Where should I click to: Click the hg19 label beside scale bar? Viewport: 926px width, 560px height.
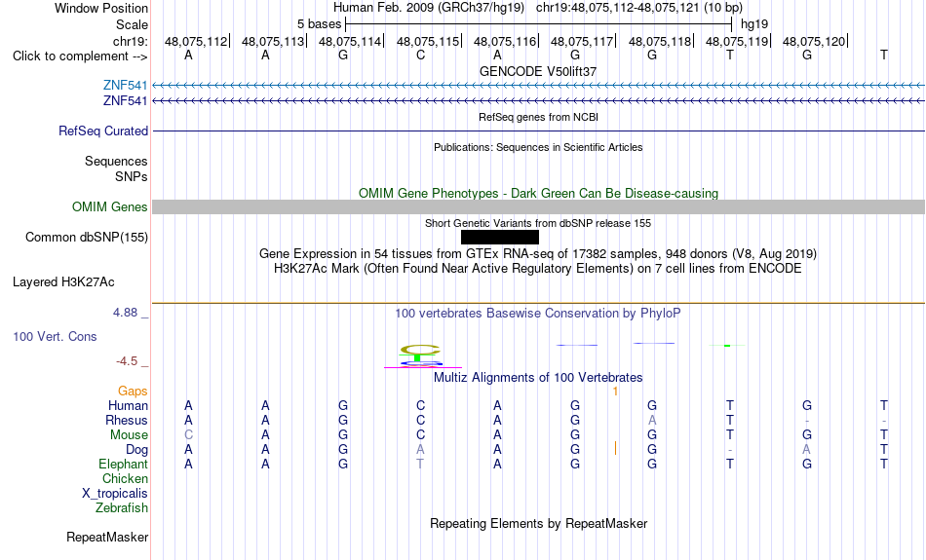click(754, 24)
